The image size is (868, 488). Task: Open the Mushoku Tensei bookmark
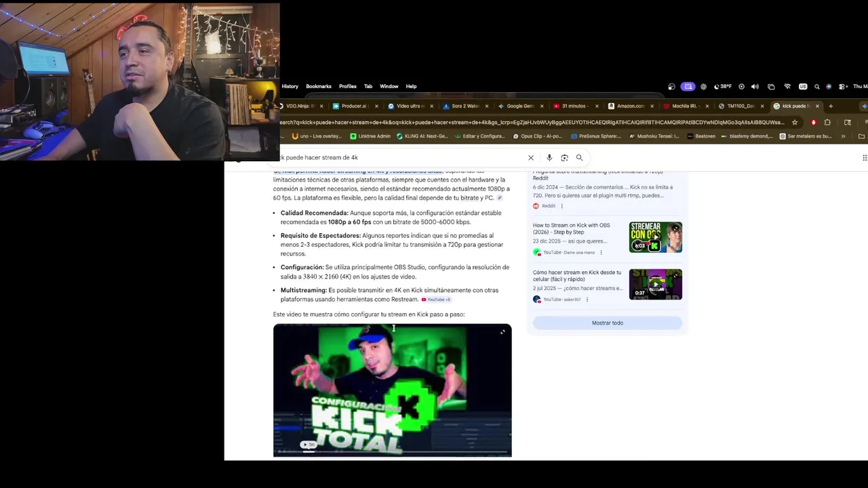click(x=654, y=136)
